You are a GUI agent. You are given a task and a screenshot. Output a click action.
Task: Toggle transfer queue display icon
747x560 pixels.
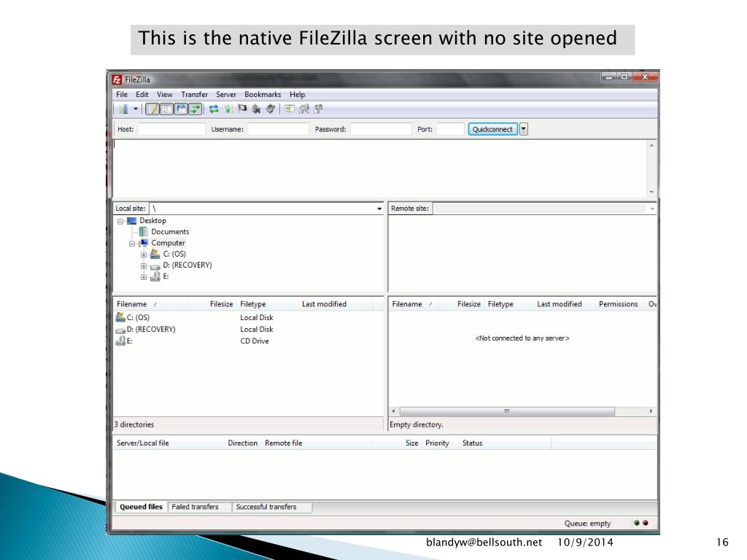click(195, 109)
